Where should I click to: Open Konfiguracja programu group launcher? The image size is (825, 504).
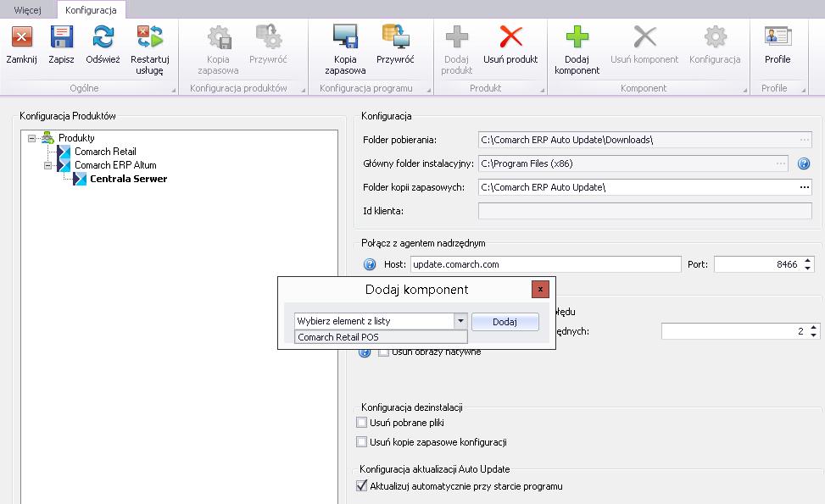pos(429,91)
